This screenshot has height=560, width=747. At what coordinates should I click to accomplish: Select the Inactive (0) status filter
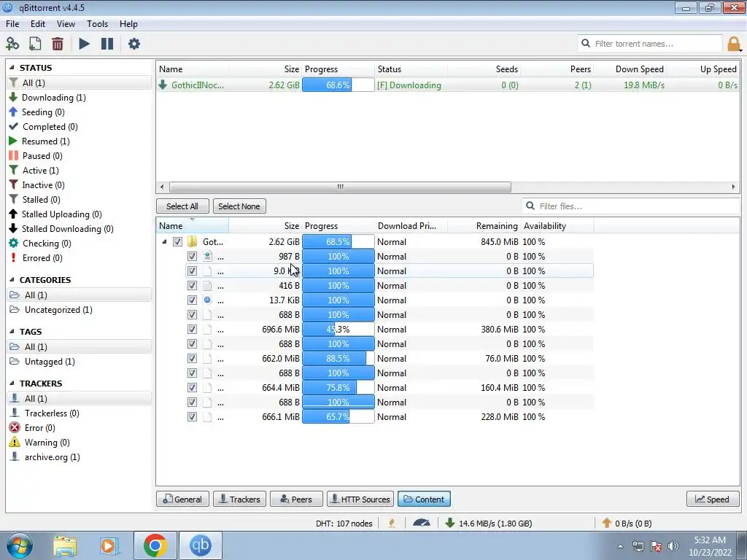(x=43, y=184)
